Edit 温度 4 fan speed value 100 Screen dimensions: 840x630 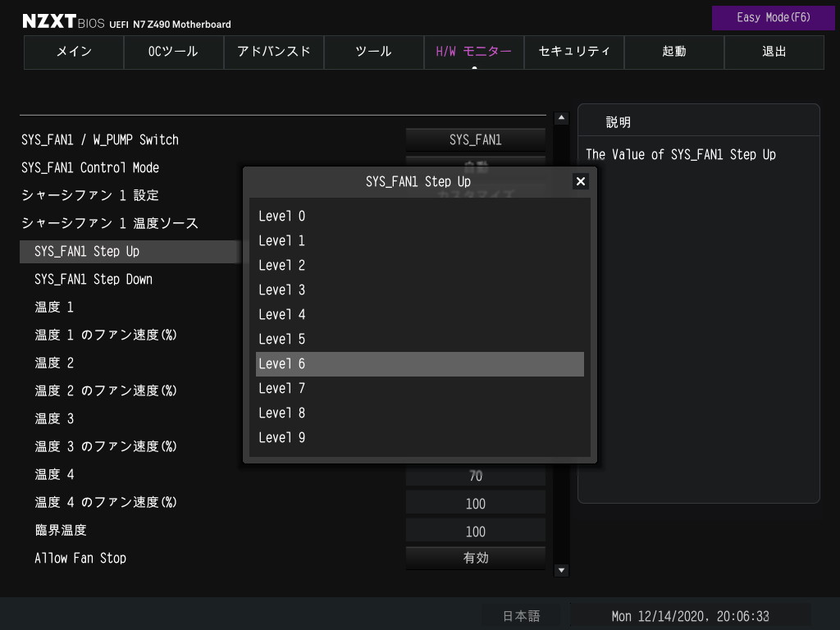[475, 504]
